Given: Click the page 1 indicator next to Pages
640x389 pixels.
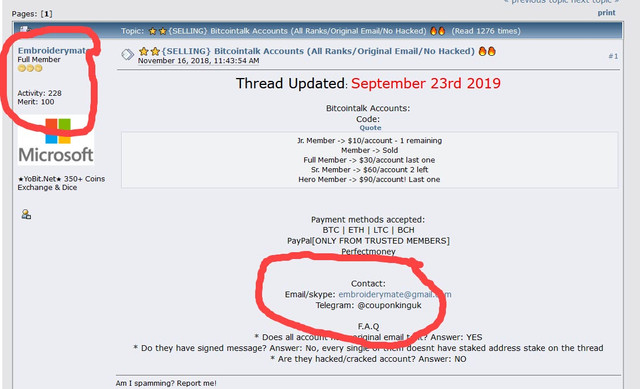Looking at the screenshot, I should [x=47, y=14].
